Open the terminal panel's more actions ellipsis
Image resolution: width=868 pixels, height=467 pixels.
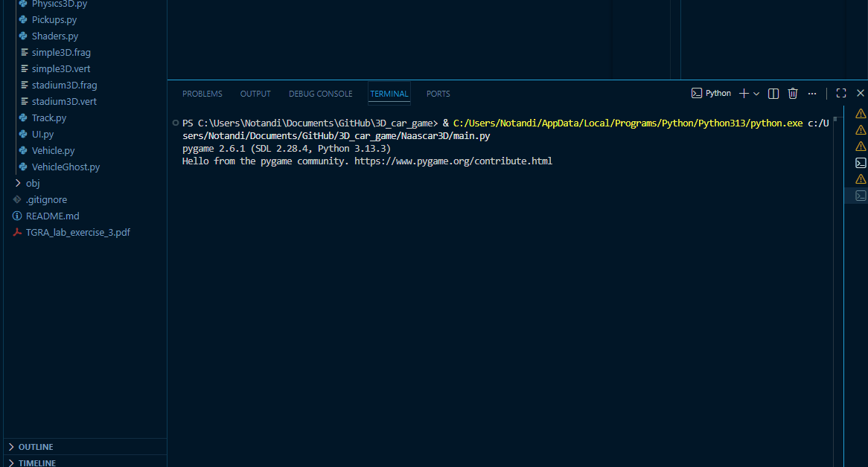click(x=812, y=94)
